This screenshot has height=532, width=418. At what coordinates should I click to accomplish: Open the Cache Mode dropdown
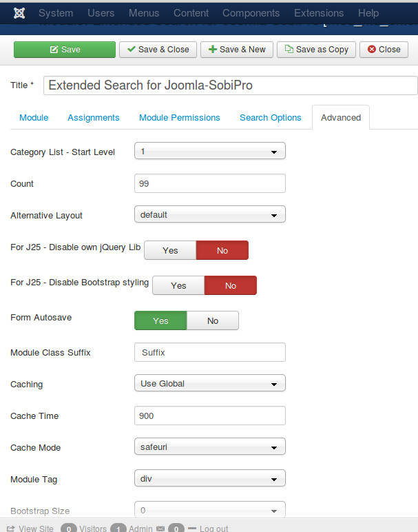210,447
